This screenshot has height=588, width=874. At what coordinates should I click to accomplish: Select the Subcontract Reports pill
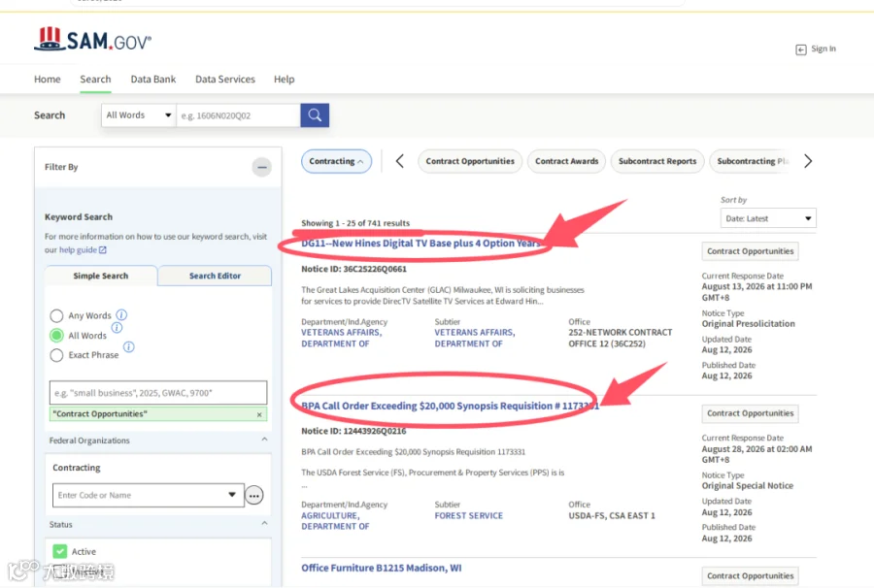pos(657,161)
